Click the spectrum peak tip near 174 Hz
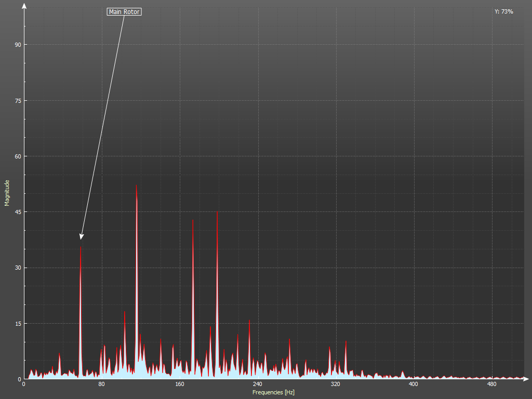Image resolution: width=532 pixels, height=399 pixels. [x=193, y=220]
